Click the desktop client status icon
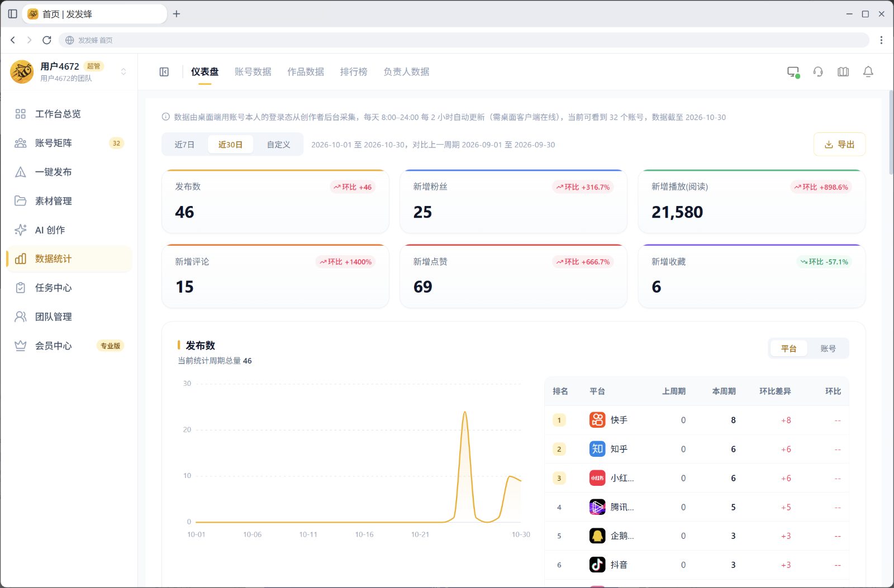894x588 pixels. pyautogui.click(x=793, y=72)
